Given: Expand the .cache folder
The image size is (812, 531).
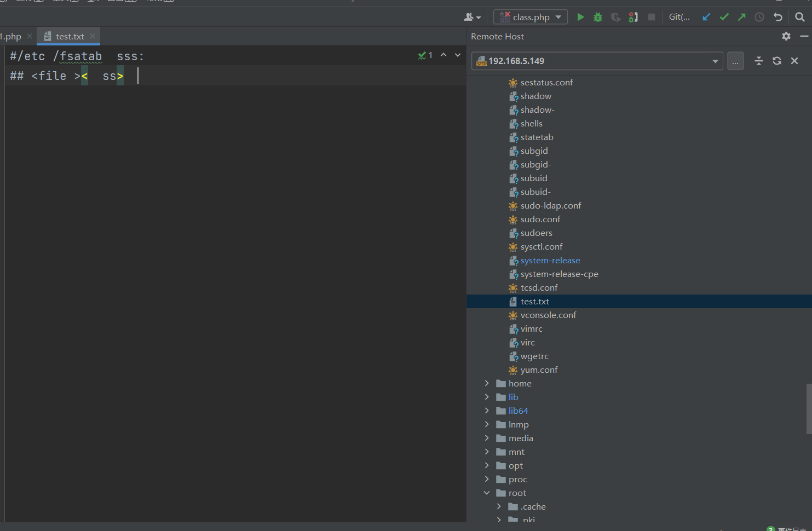Looking at the screenshot, I should pos(499,506).
